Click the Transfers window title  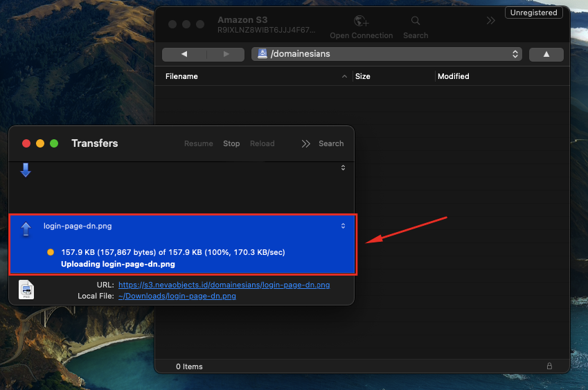(x=94, y=143)
